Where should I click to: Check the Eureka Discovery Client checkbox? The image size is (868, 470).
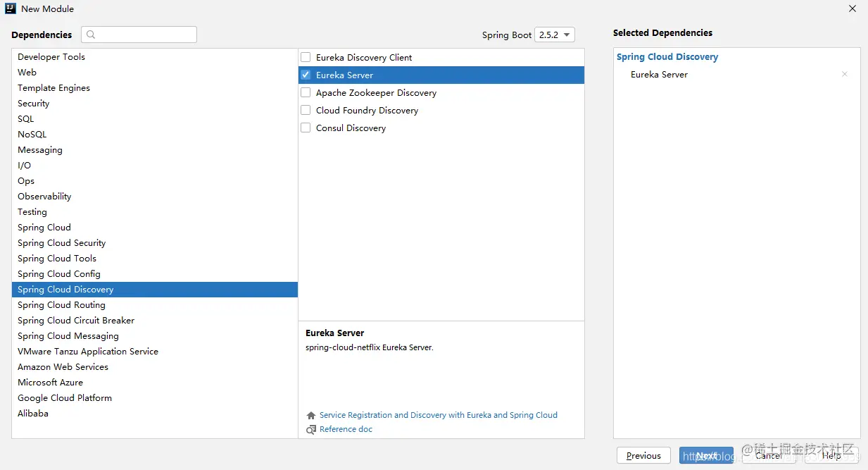306,57
